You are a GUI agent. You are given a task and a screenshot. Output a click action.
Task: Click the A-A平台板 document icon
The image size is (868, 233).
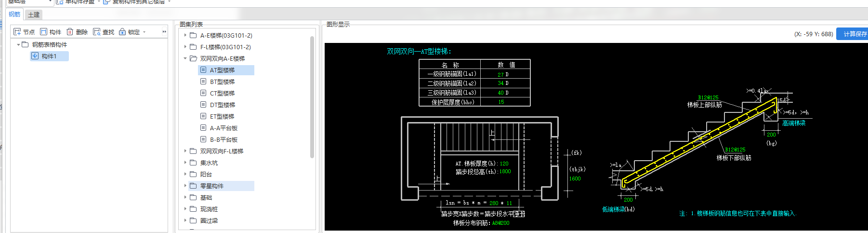[x=203, y=127]
